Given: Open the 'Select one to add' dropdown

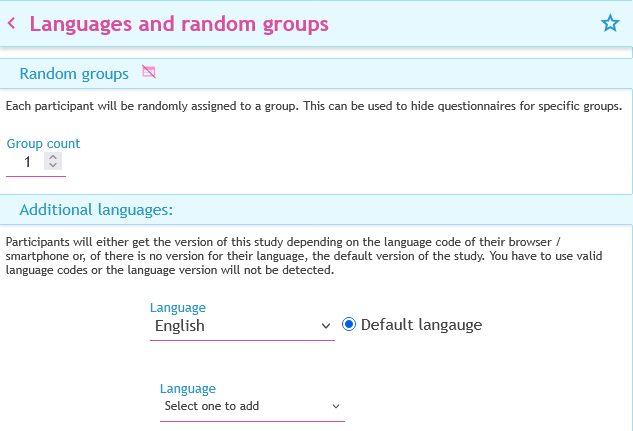Looking at the screenshot, I should tap(250, 406).
